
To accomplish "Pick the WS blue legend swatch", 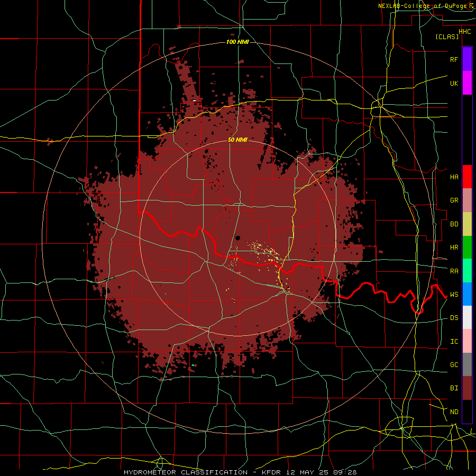I will tap(467, 294).
